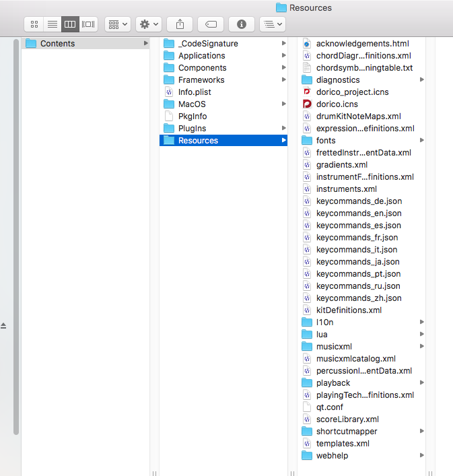This screenshot has height=476, width=453.
Task: Click the Resources window title proxy icon
Action: 281,7
